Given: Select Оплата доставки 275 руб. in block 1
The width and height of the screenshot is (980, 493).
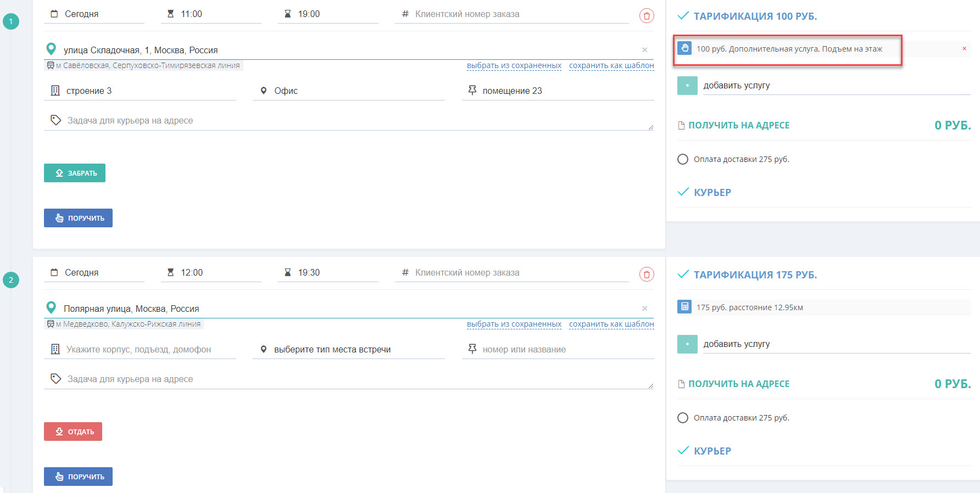Looking at the screenshot, I should click(x=683, y=159).
